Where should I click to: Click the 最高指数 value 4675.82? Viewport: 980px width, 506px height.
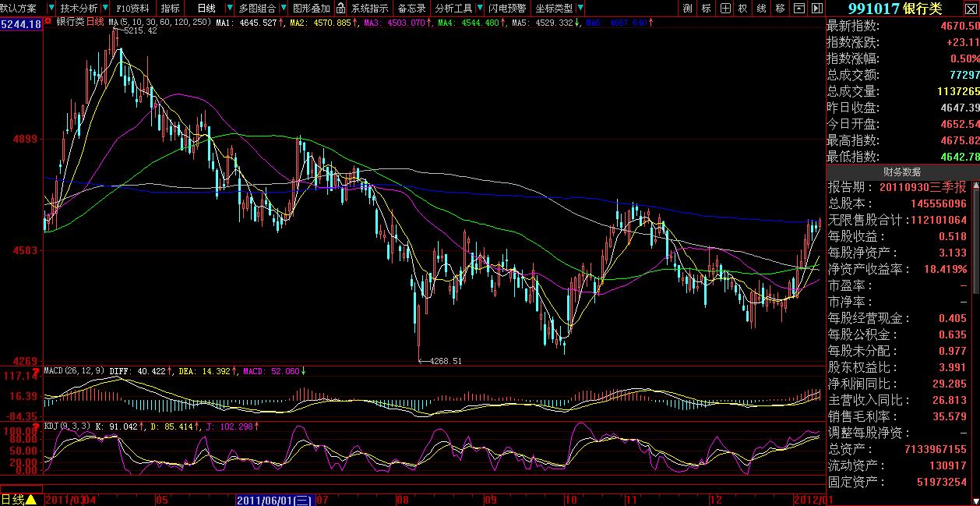tap(960, 140)
